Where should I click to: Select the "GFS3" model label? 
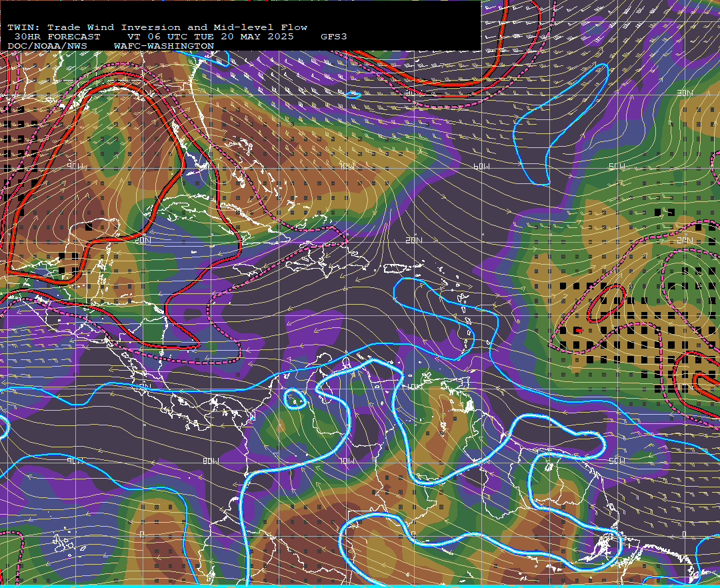[x=334, y=37]
